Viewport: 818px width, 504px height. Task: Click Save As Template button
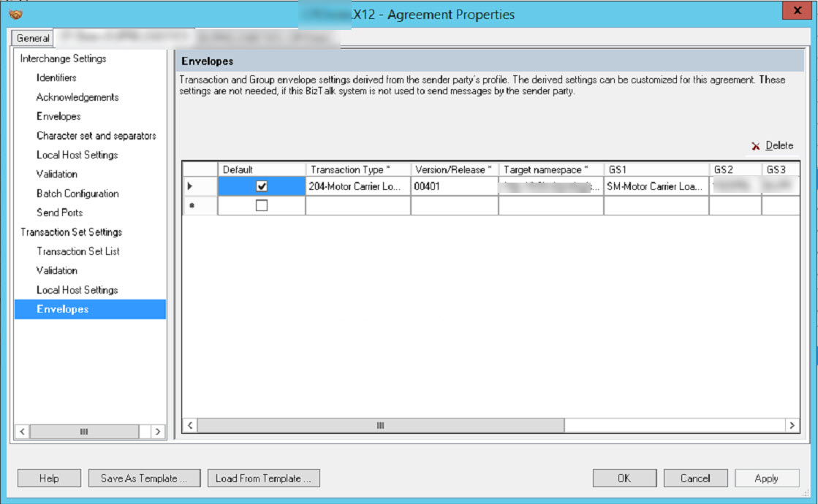(x=144, y=478)
